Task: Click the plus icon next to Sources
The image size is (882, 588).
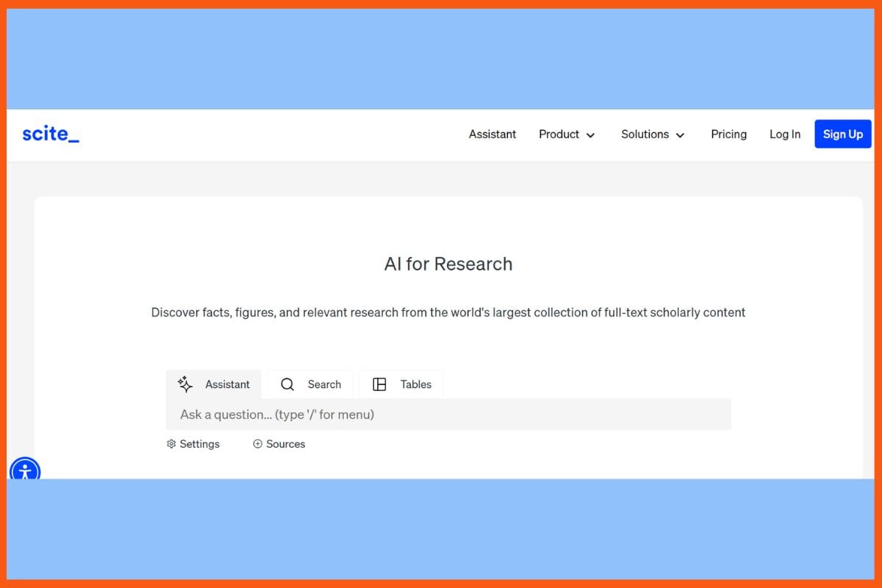Action: 257,443
